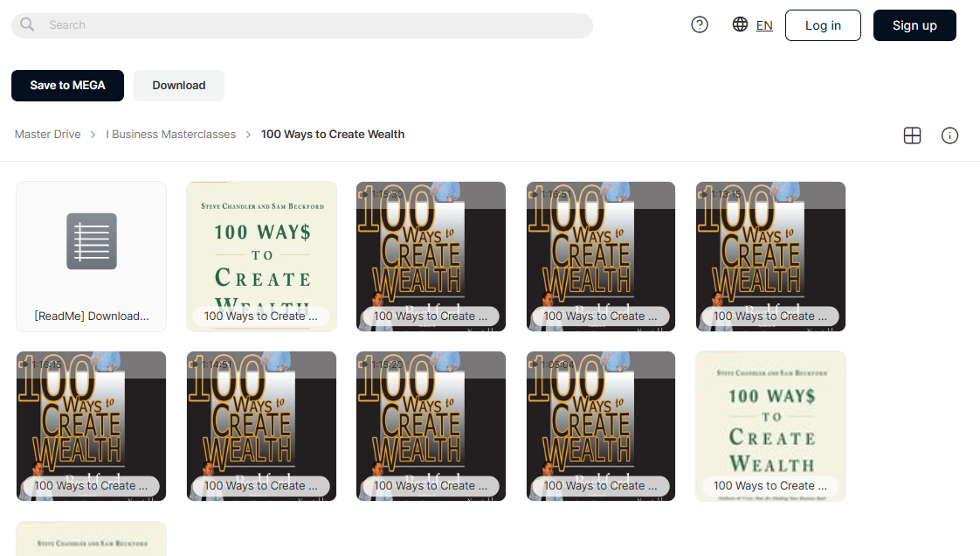Select the [ReadMe] Download... file name
Screen dimensions: 980x556
click(x=92, y=316)
